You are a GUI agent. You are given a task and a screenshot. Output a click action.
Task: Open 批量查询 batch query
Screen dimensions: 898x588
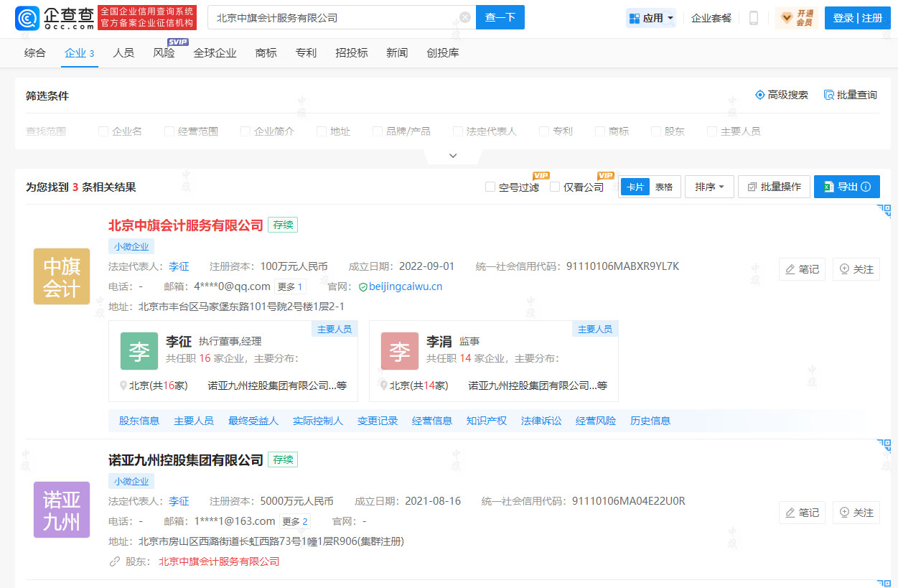point(851,94)
